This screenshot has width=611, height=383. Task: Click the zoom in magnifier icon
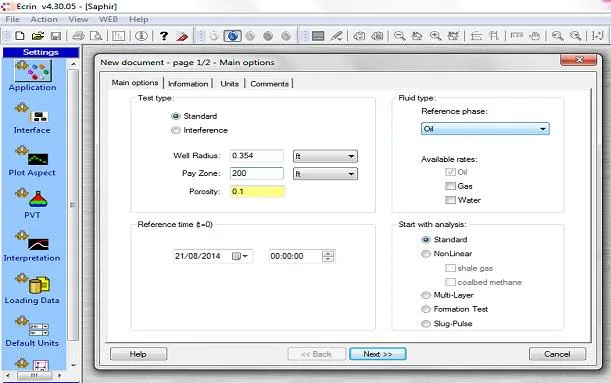(435, 36)
